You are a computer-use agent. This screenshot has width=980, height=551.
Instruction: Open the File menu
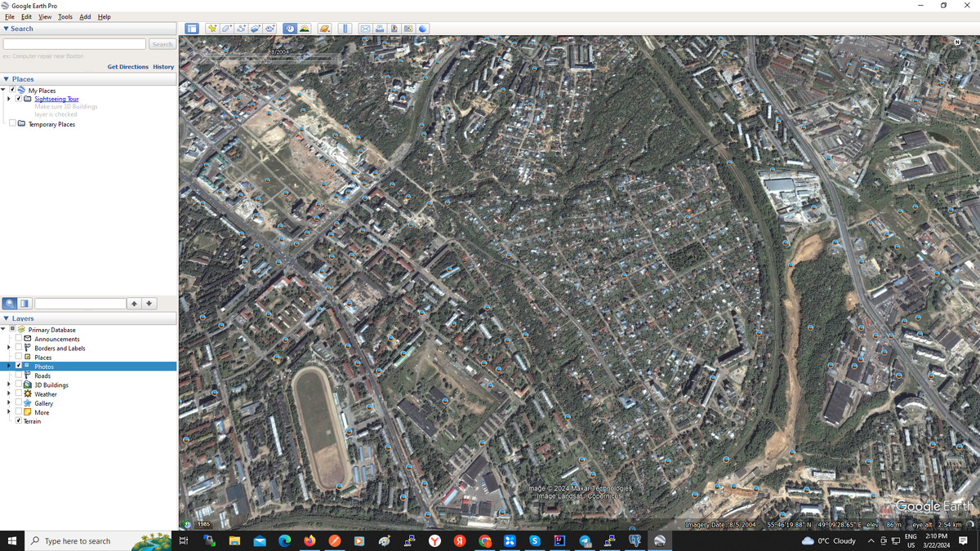(x=10, y=16)
